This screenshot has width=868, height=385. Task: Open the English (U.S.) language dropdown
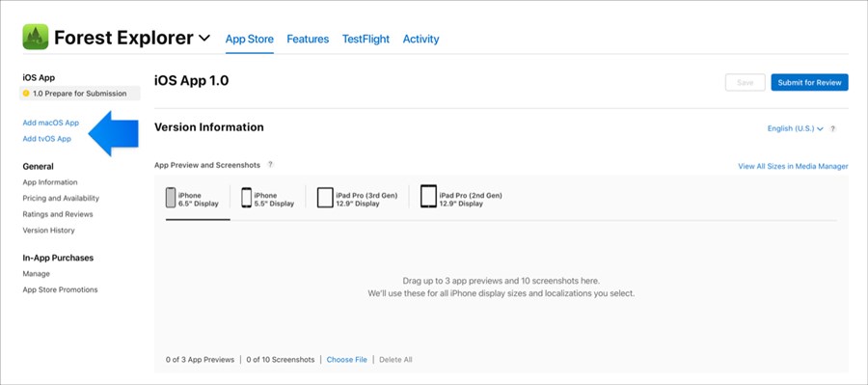tap(795, 128)
